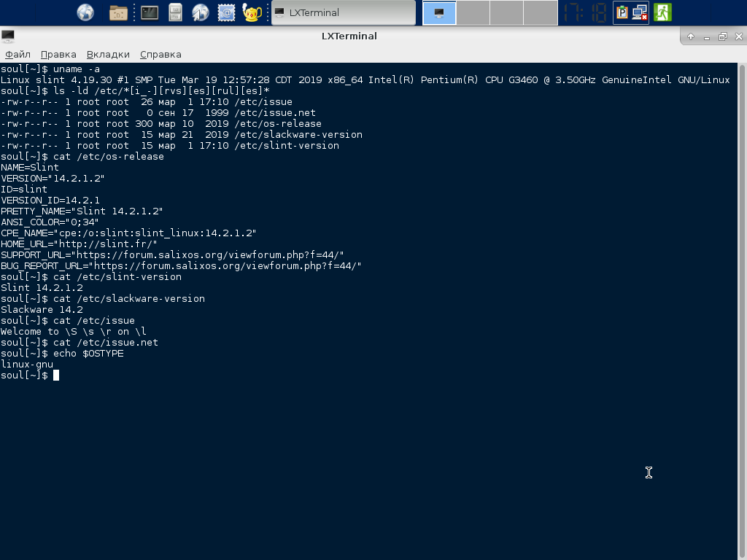This screenshot has height=560, width=747.
Task: Minimize the LXTerminal window
Action: point(707,36)
